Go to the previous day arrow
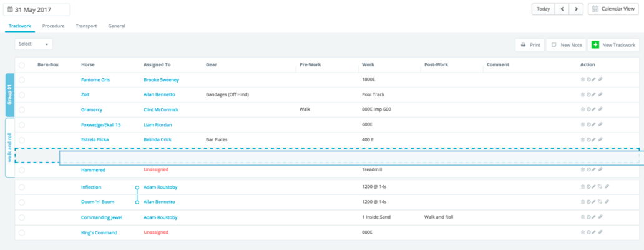 click(x=562, y=9)
